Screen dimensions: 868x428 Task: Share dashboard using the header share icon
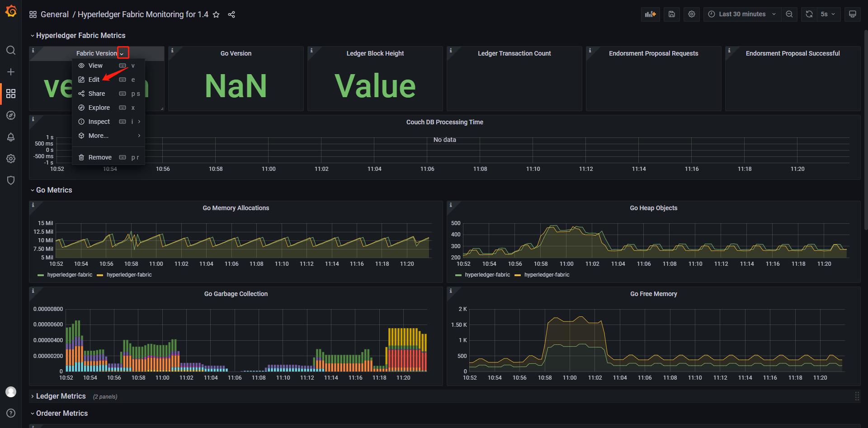point(231,14)
